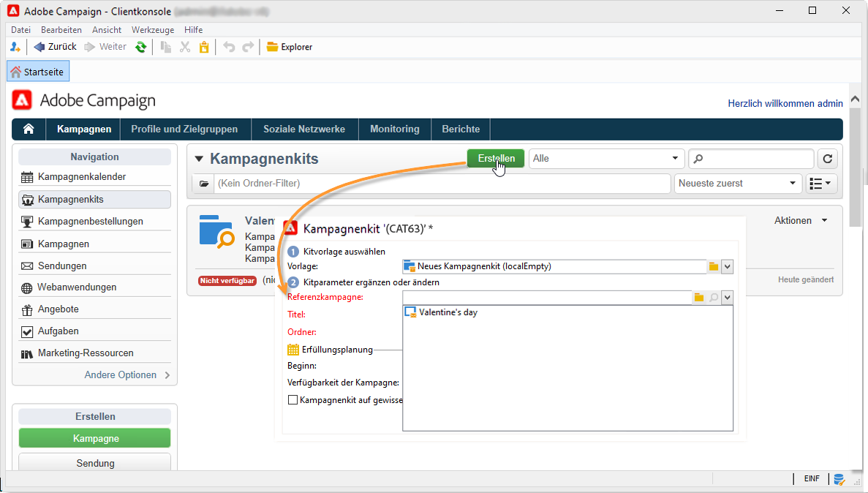Select Valentine's day from the list
The image size is (868, 493).
[441, 312]
